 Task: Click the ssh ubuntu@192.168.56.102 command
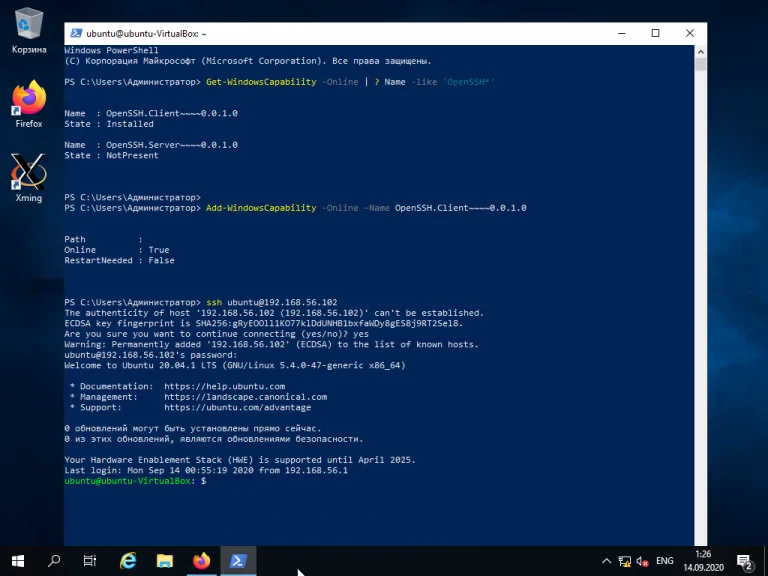click(272, 302)
